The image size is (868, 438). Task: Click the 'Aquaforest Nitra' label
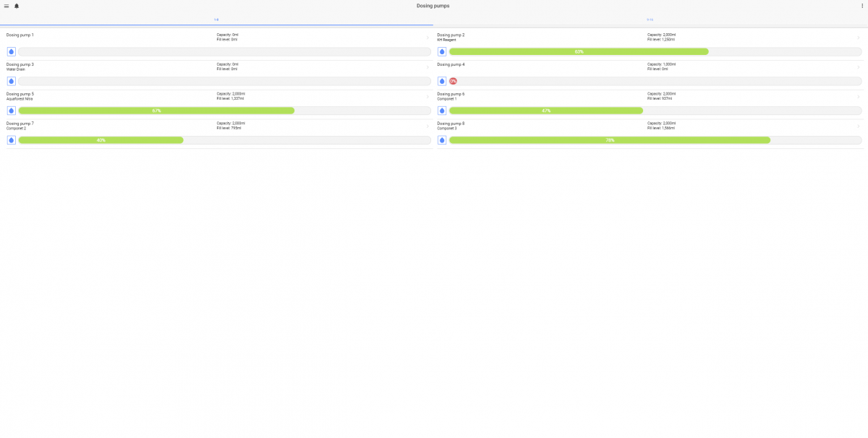pos(20,99)
